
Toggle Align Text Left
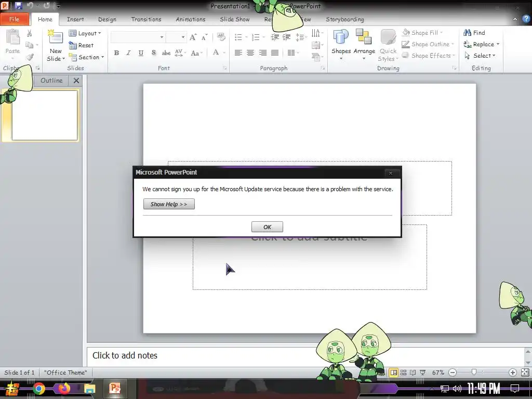click(238, 52)
